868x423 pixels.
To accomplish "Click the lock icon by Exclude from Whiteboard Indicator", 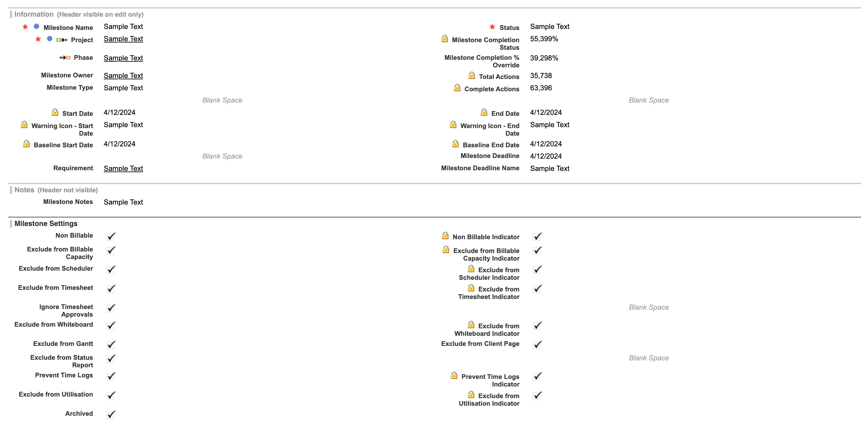I will click(x=471, y=324).
